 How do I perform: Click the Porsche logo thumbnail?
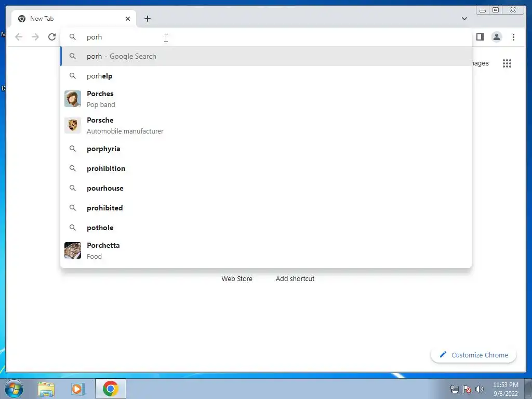73,125
